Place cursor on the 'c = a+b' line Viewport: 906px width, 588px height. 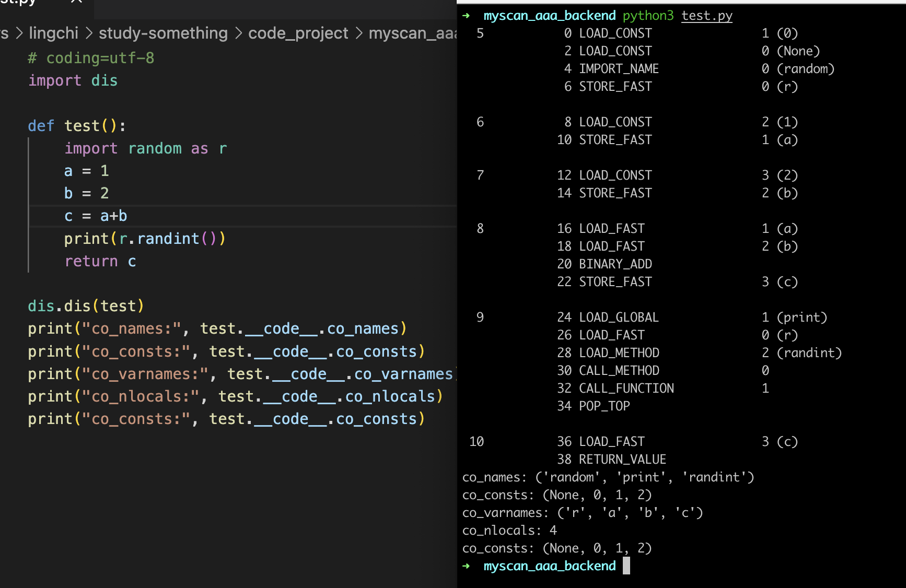point(96,216)
